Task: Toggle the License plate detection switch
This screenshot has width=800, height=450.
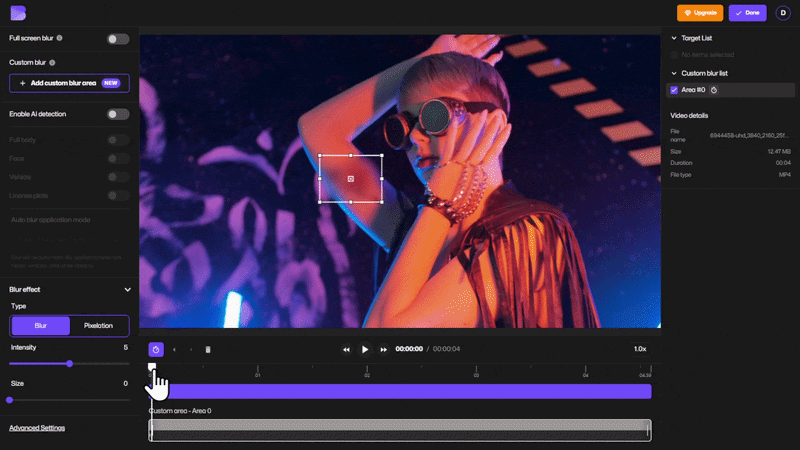Action: [118, 196]
